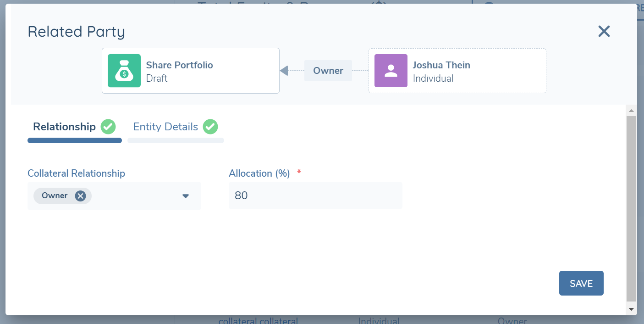Click the Owner relationship label between cards
This screenshot has height=324, width=644.
(x=328, y=71)
